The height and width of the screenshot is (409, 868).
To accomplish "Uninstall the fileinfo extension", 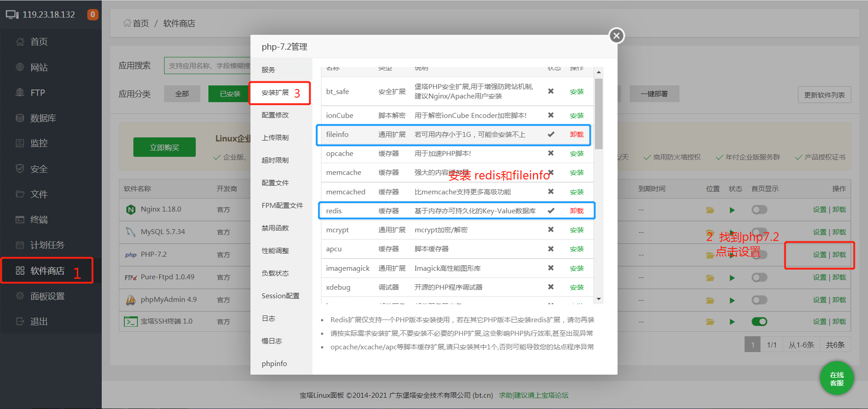I will 576,135.
